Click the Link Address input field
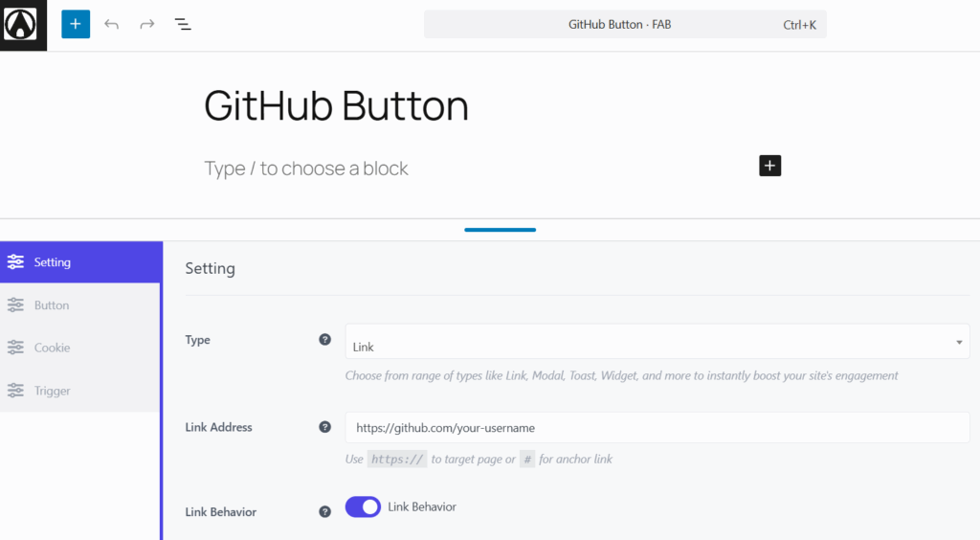The width and height of the screenshot is (980, 540). (657, 427)
